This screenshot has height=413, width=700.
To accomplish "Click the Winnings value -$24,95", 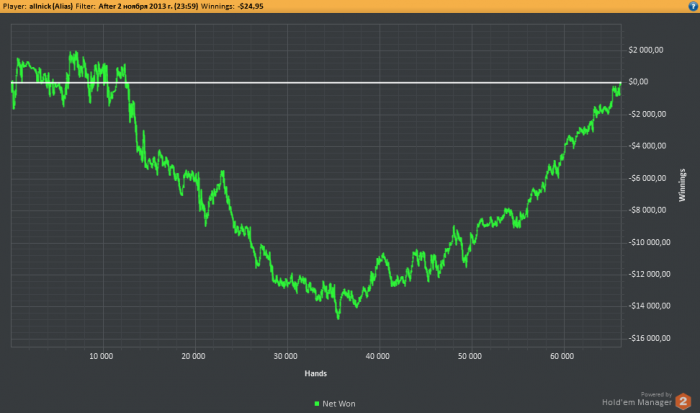I will [x=250, y=6].
